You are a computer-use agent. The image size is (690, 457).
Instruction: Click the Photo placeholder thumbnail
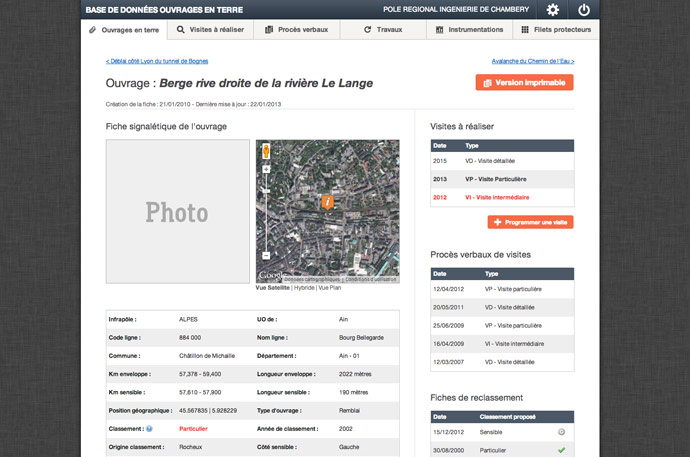pyautogui.click(x=177, y=212)
